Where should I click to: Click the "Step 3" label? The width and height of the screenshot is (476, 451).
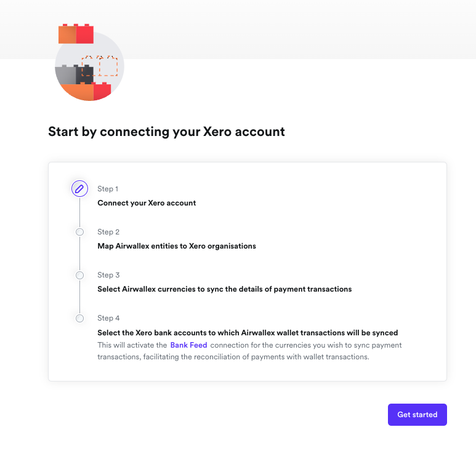pyautogui.click(x=108, y=275)
